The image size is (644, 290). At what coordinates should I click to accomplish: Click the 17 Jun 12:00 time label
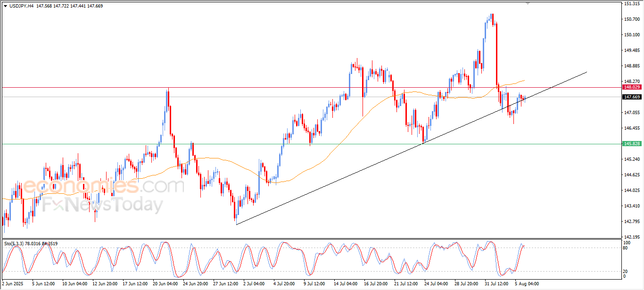(134, 284)
